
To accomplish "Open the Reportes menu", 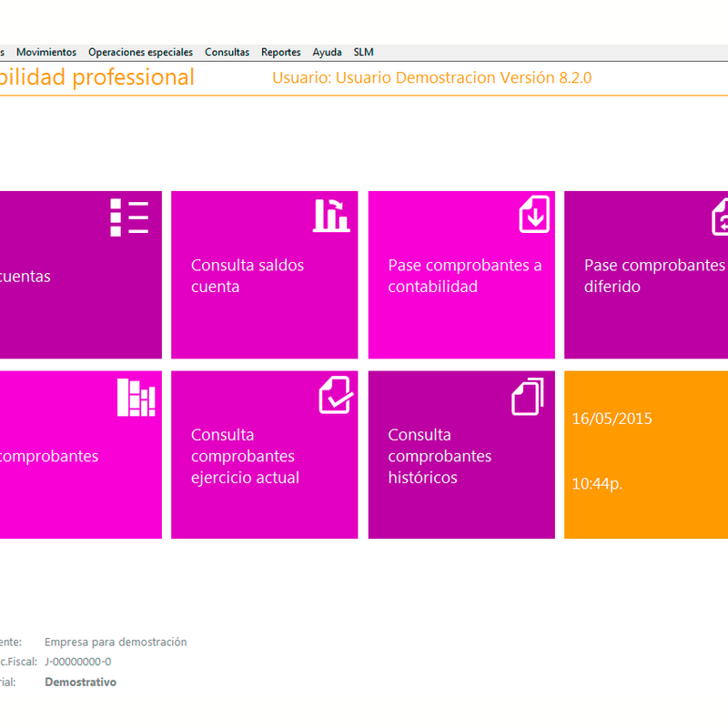I will coord(281,52).
